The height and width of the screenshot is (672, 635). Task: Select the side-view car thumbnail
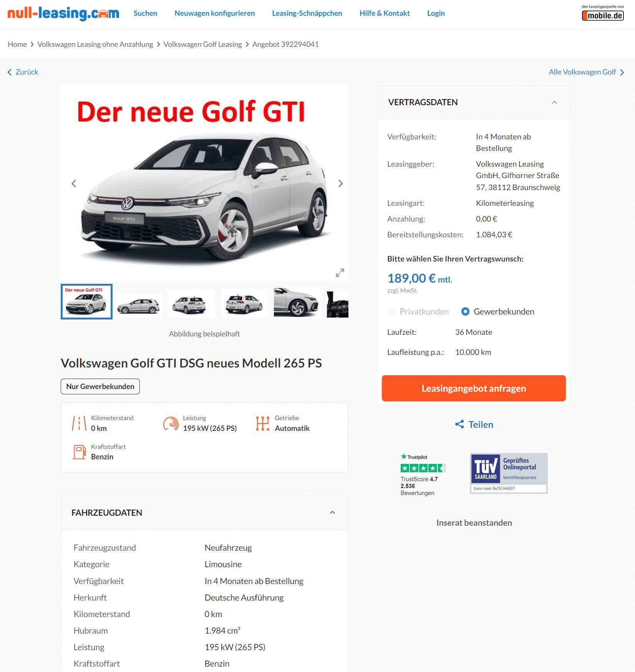pos(139,305)
